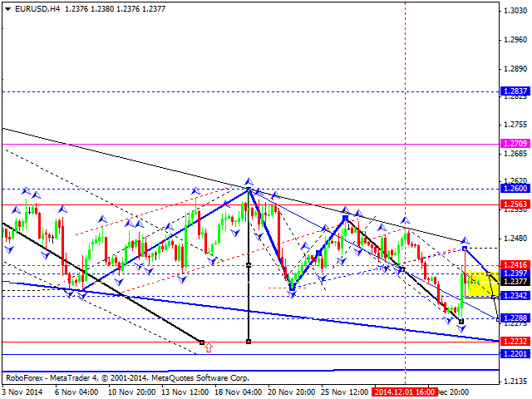The width and height of the screenshot is (532, 399).
Task: Click the 1.3030 price scale value
Action: (x=515, y=11)
